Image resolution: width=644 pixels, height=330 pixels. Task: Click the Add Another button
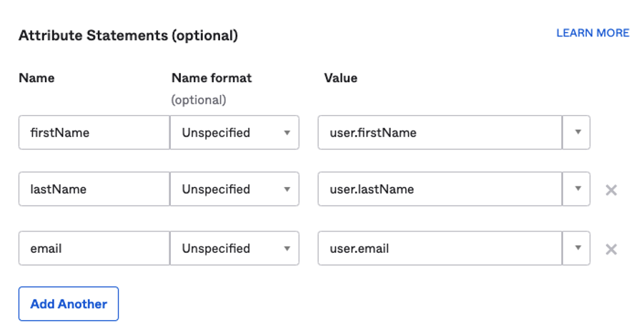[x=69, y=304]
